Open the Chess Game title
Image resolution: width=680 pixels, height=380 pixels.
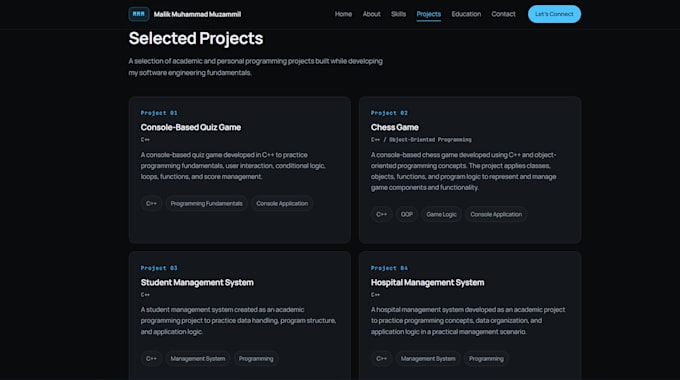(x=395, y=127)
